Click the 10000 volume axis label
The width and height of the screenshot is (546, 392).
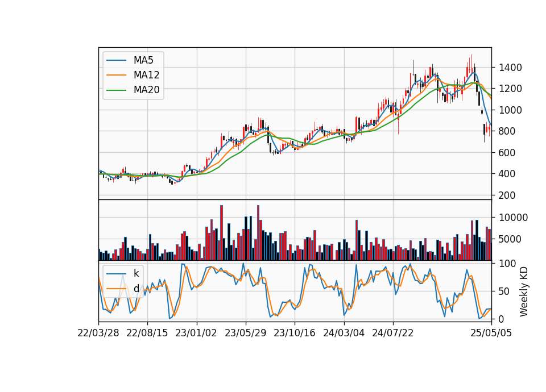pyautogui.click(x=513, y=218)
